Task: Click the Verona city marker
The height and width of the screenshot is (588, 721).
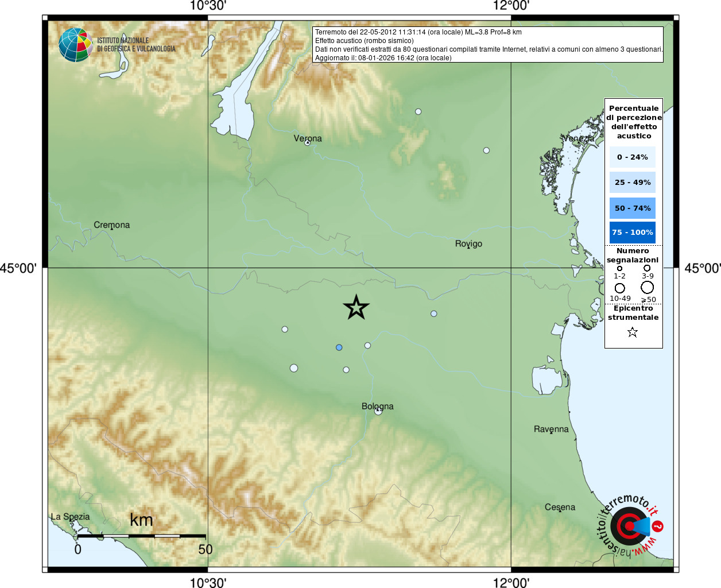Action: click(x=308, y=142)
